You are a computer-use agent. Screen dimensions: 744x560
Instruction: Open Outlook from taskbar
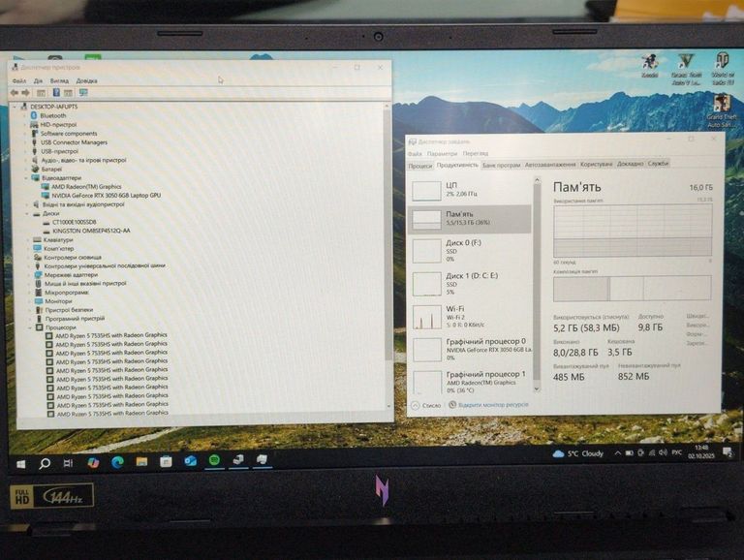click(190, 460)
